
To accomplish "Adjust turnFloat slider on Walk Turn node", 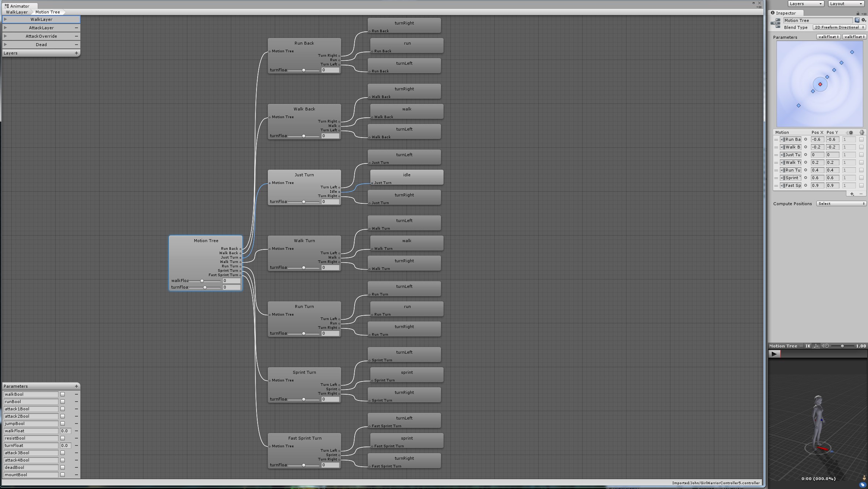I will (x=304, y=268).
